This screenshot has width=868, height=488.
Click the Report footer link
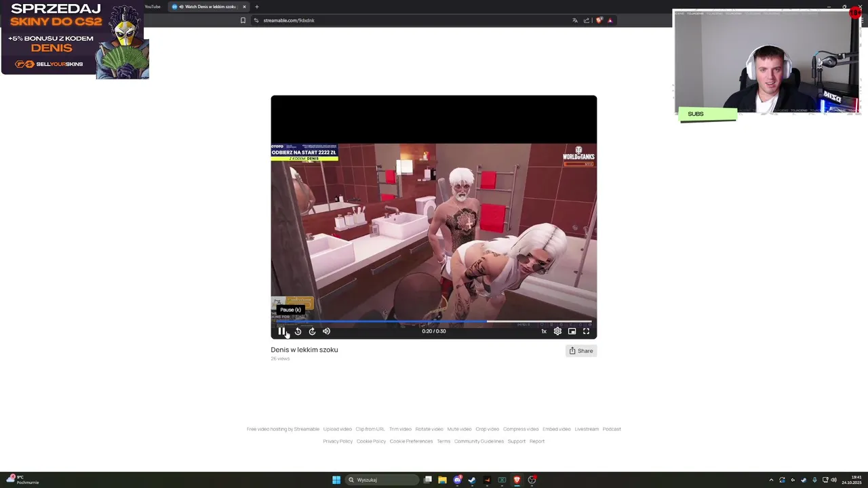tap(537, 441)
